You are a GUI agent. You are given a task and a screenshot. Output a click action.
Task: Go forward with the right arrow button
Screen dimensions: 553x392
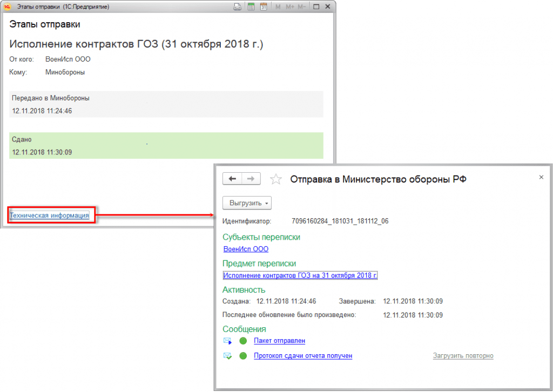(x=251, y=179)
